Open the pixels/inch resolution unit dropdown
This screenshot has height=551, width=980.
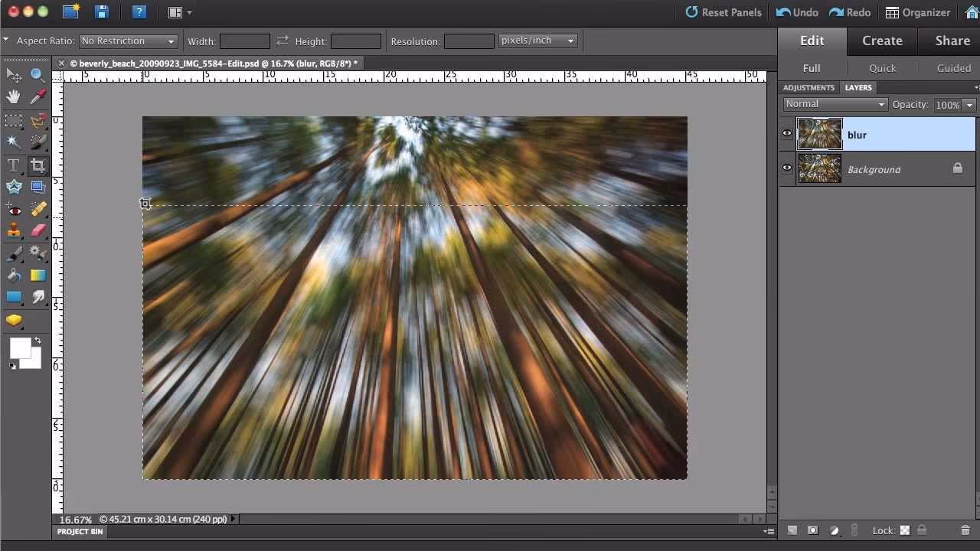point(537,41)
